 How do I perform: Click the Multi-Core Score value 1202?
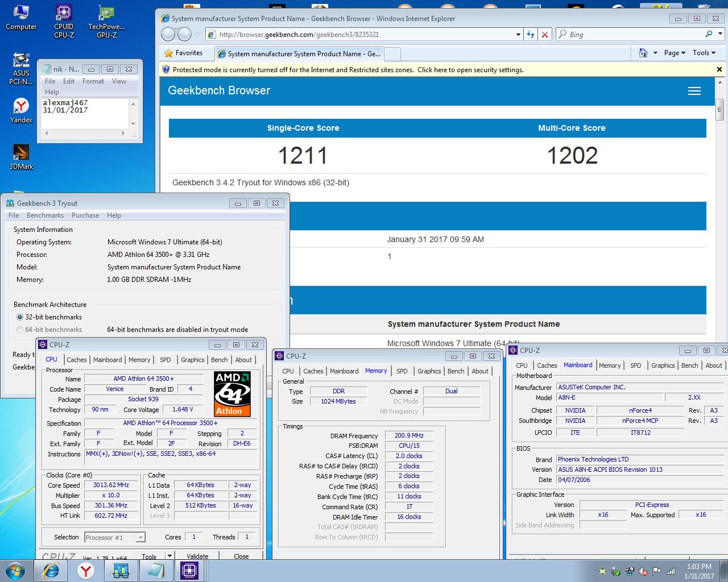pyautogui.click(x=572, y=156)
